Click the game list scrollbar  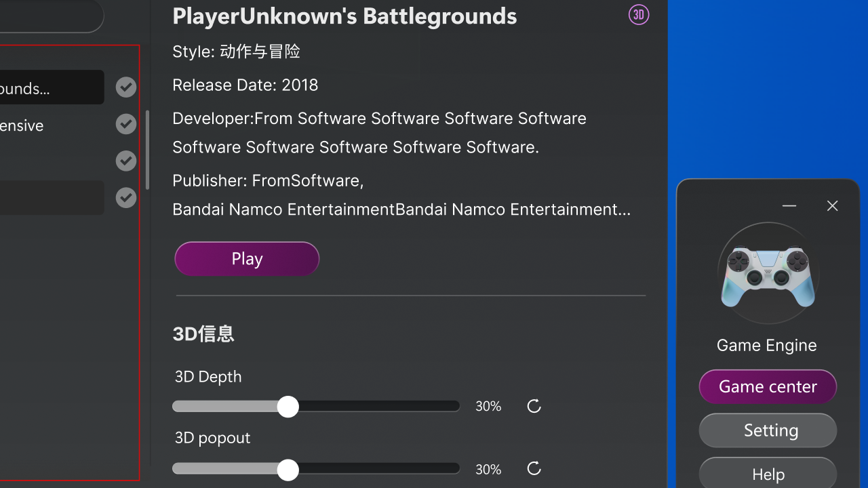tap(147, 150)
